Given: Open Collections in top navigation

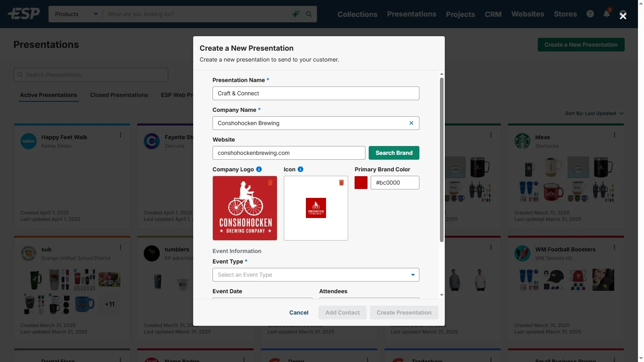Looking at the screenshot, I should pos(357,14).
